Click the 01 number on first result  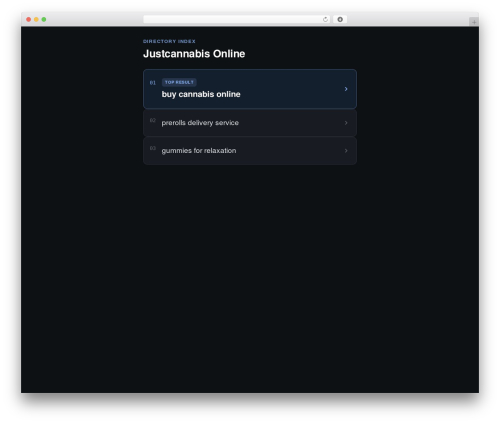[x=153, y=83]
